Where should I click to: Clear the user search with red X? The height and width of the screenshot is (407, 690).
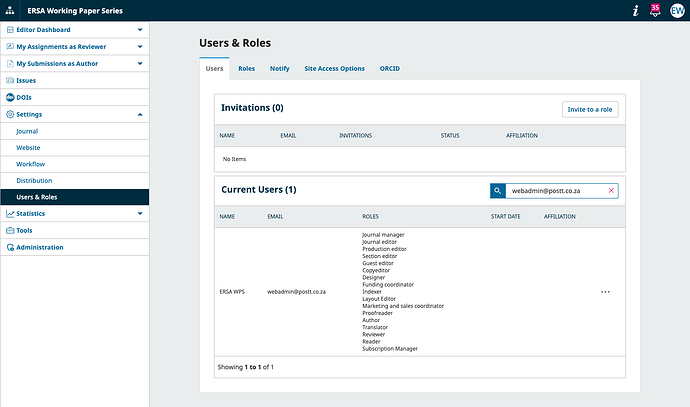(610, 190)
